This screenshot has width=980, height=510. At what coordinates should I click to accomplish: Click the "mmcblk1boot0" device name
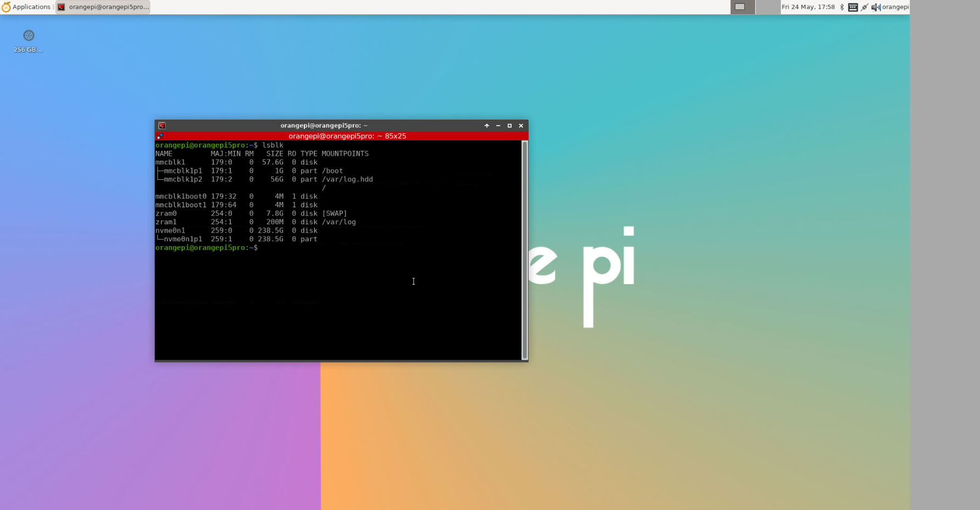pos(181,196)
